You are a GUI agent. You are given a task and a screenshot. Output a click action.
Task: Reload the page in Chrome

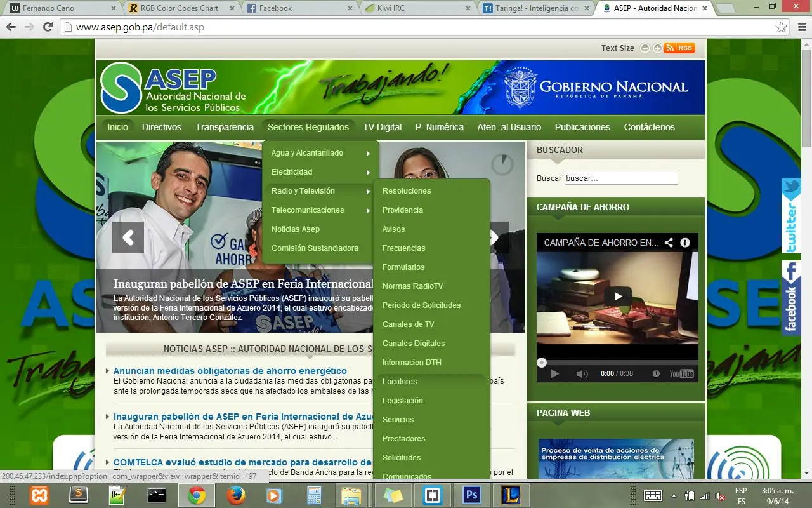(48, 27)
